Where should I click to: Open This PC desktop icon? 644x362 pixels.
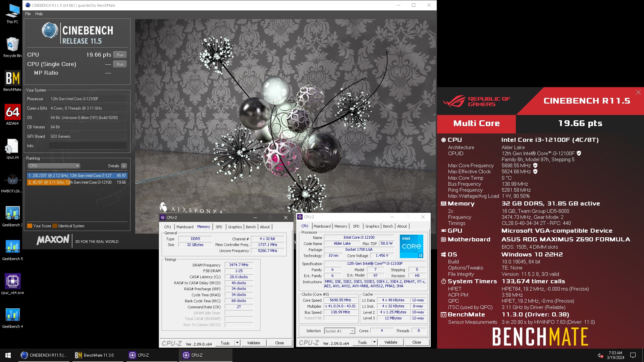[x=12, y=13]
